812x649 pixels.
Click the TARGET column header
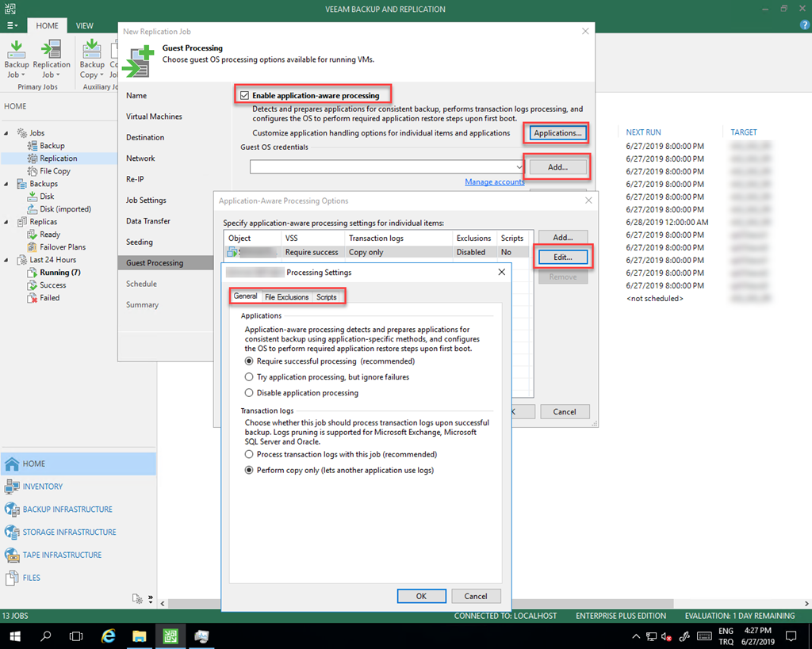pos(744,132)
